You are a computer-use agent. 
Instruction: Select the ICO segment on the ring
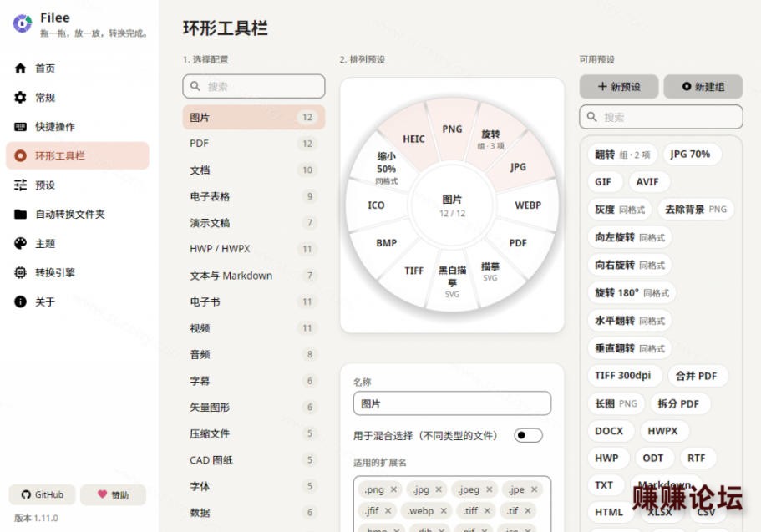tap(376, 205)
